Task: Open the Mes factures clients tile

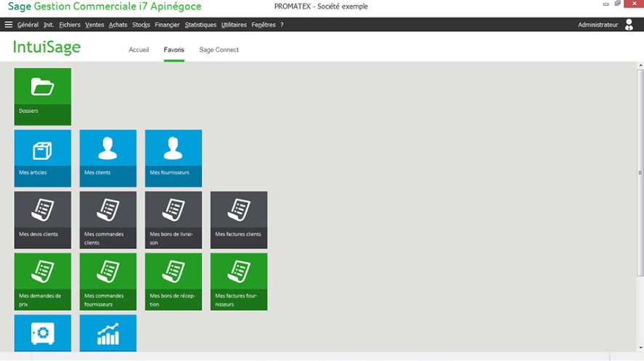Action: tap(239, 219)
